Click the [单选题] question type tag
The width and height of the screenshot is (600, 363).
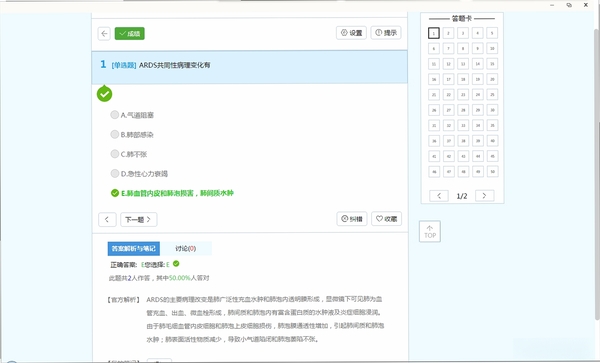(124, 65)
